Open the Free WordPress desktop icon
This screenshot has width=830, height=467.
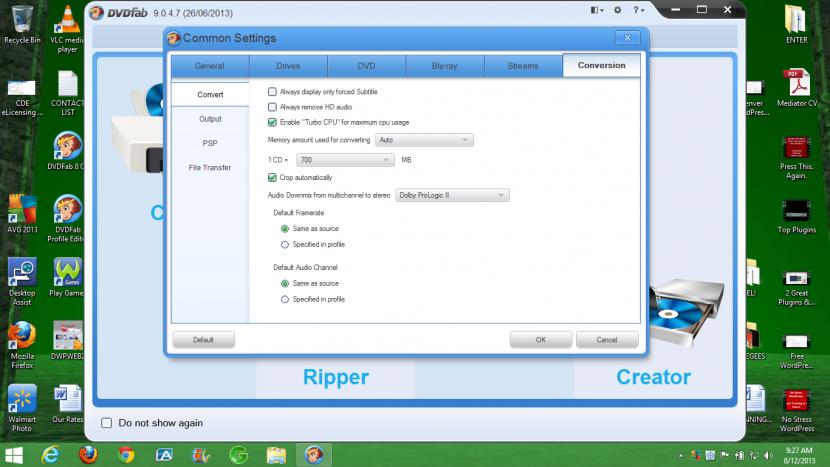tap(796, 351)
